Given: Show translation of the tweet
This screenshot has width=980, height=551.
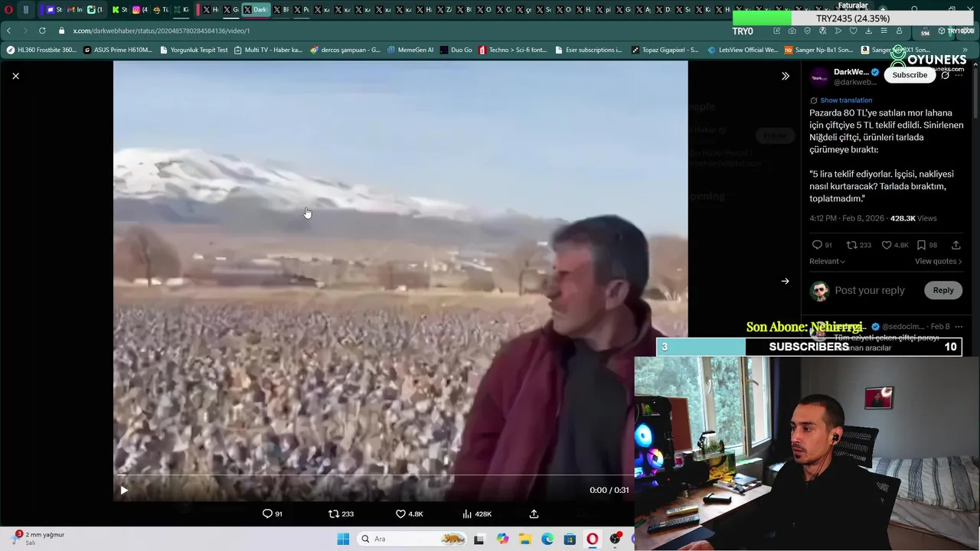Looking at the screenshot, I should tap(846, 100).
